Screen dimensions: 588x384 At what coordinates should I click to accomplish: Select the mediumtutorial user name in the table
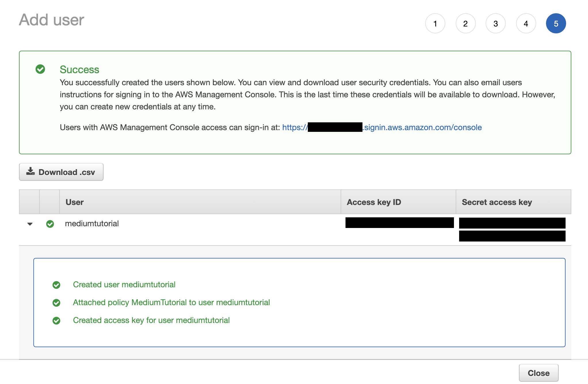[92, 224]
